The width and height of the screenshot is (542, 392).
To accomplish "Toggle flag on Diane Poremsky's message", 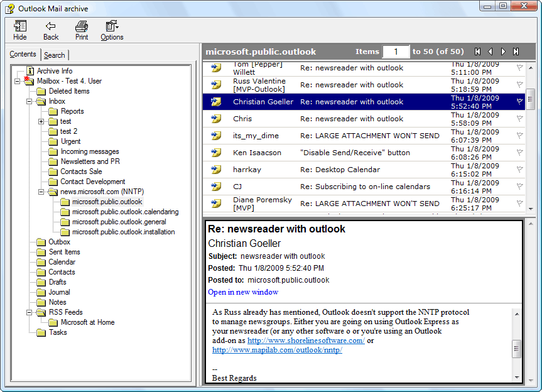I will (x=519, y=203).
